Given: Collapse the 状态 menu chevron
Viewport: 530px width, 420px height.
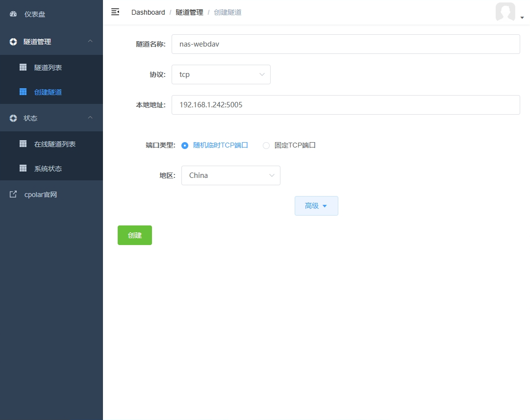Looking at the screenshot, I should coord(90,117).
